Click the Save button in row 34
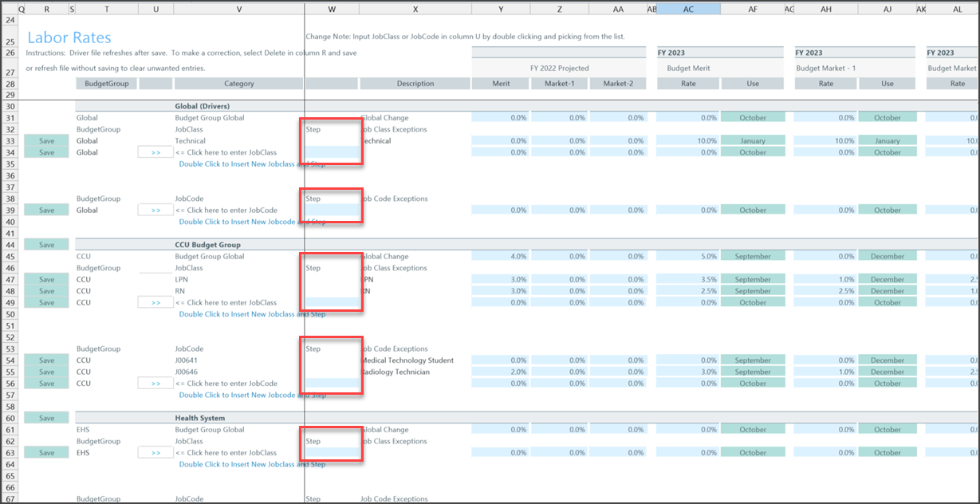980x504 pixels. pyautogui.click(x=47, y=152)
